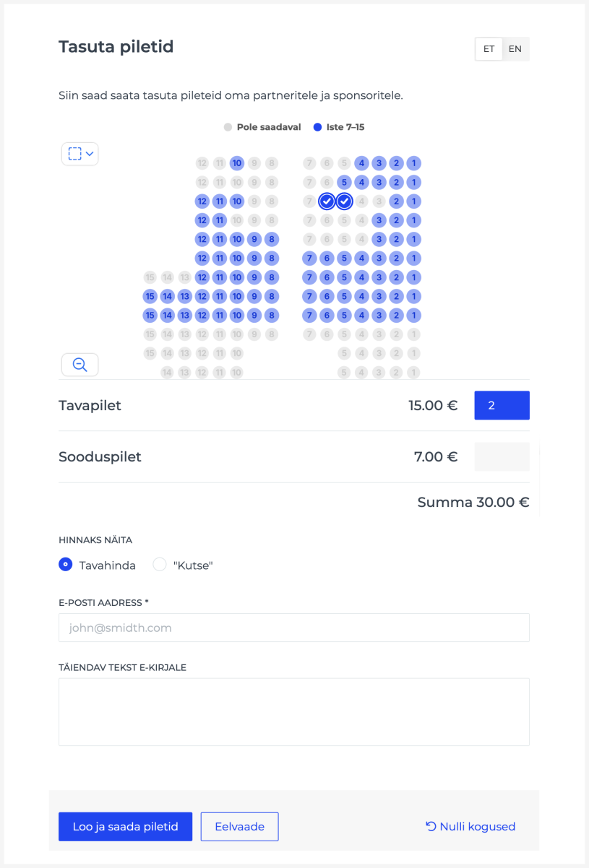
Task: Switch language to ET
Action: 489,49
